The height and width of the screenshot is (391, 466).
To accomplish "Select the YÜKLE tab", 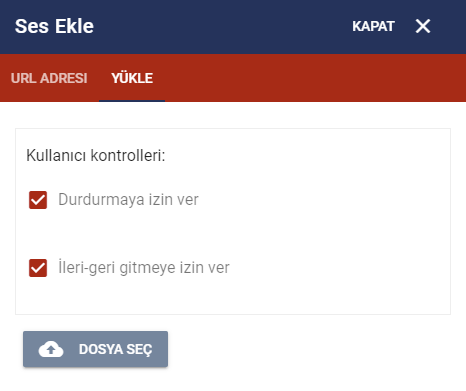I will (132, 78).
